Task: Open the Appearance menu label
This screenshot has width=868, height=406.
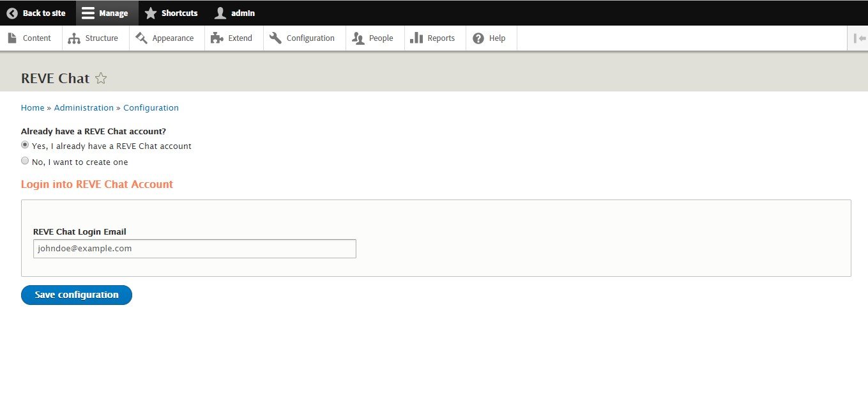Action: [x=173, y=38]
